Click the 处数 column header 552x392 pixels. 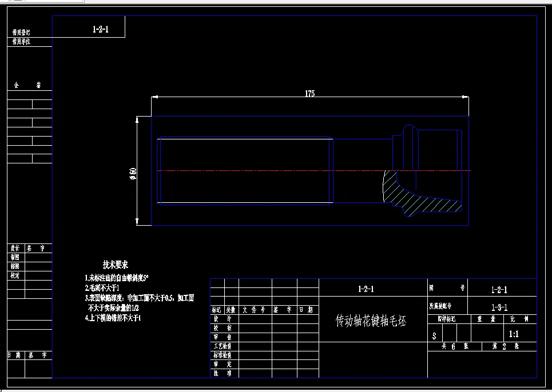point(231,310)
